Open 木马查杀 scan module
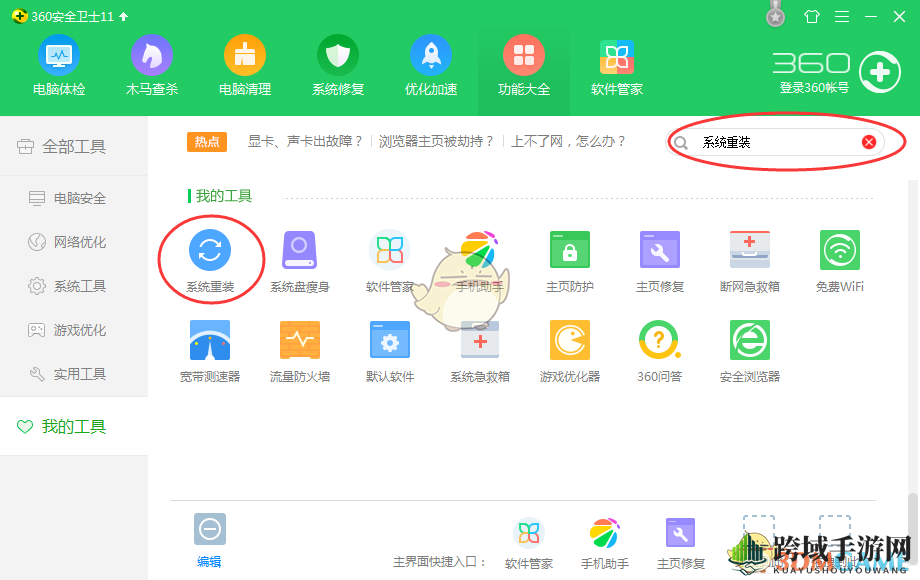The image size is (920, 580). (x=151, y=66)
